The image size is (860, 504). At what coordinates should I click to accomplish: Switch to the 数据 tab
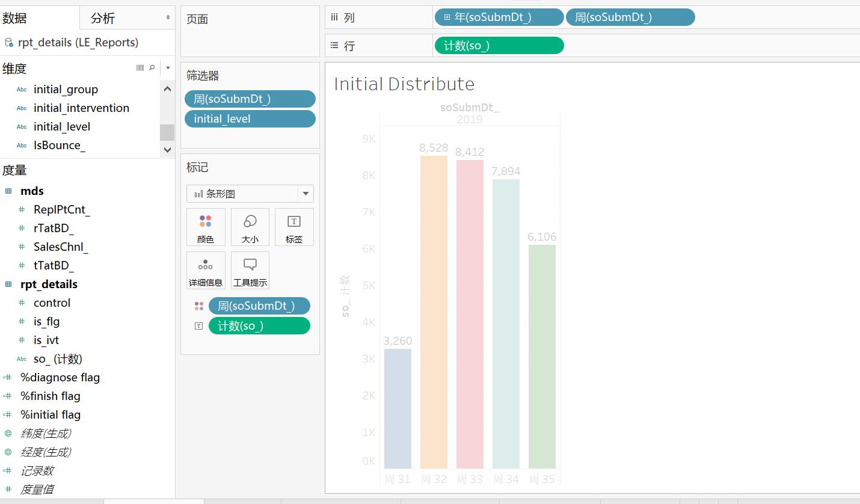click(x=39, y=18)
